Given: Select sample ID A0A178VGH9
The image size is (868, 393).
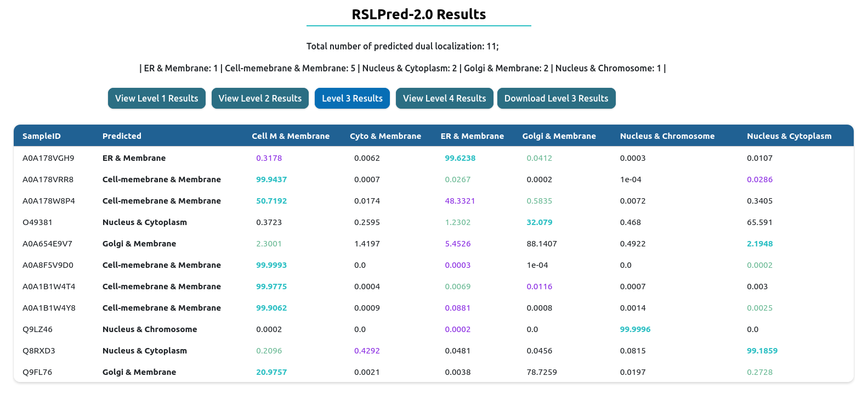Looking at the screenshot, I should click(48, 158).
